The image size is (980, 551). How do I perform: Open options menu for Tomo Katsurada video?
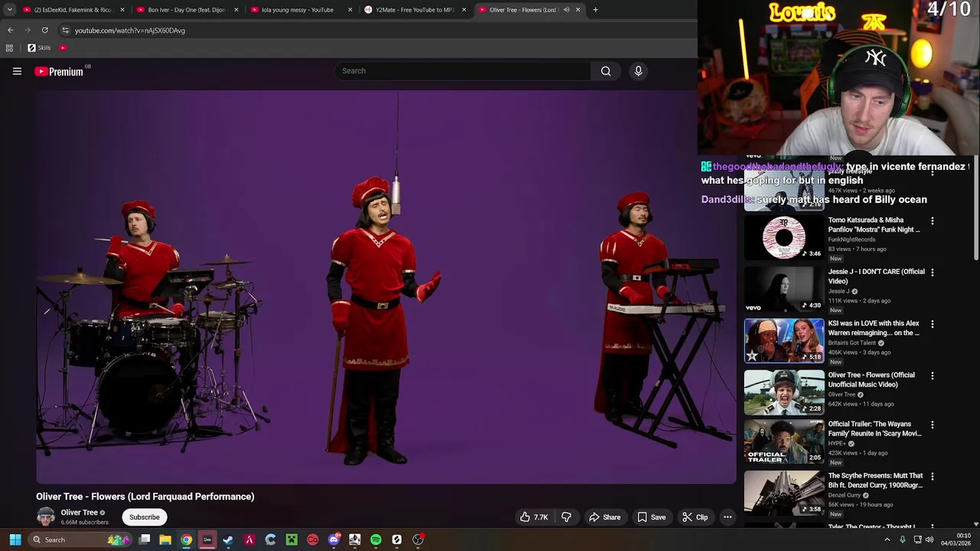pos(932,220)
